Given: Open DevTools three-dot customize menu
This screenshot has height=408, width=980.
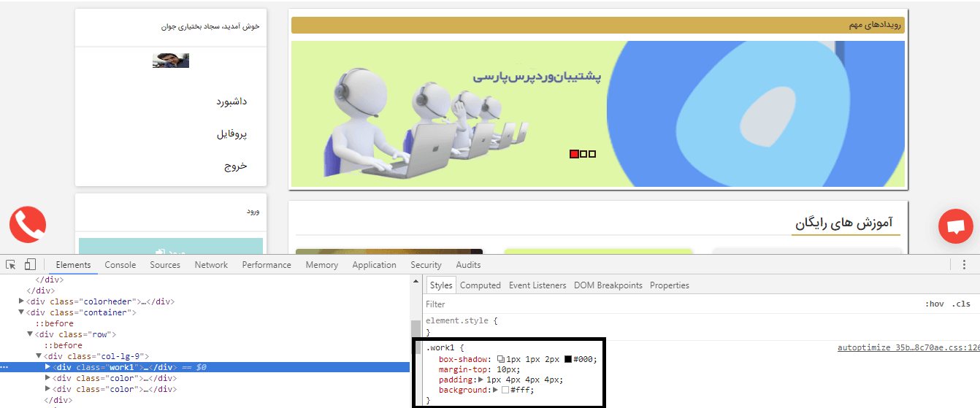Looking at the screenshot, I should [964, 265].
